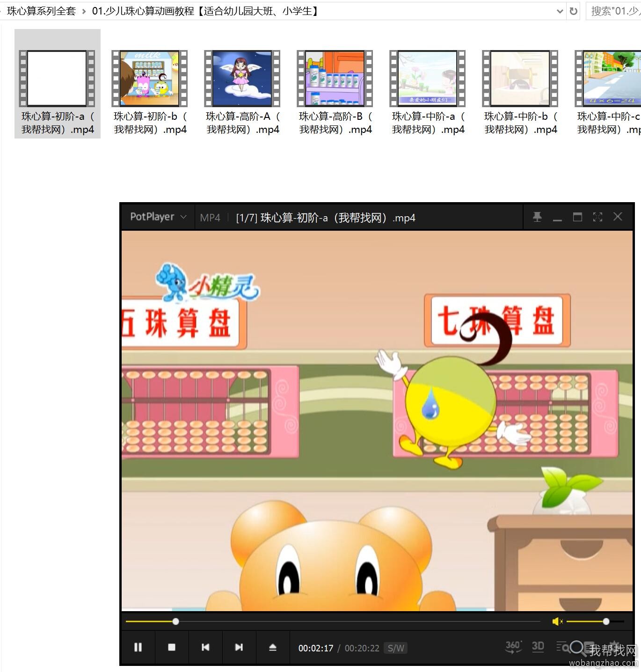Click the PotPlayer title filename text
641x672 pixels.
pos(326,218)
